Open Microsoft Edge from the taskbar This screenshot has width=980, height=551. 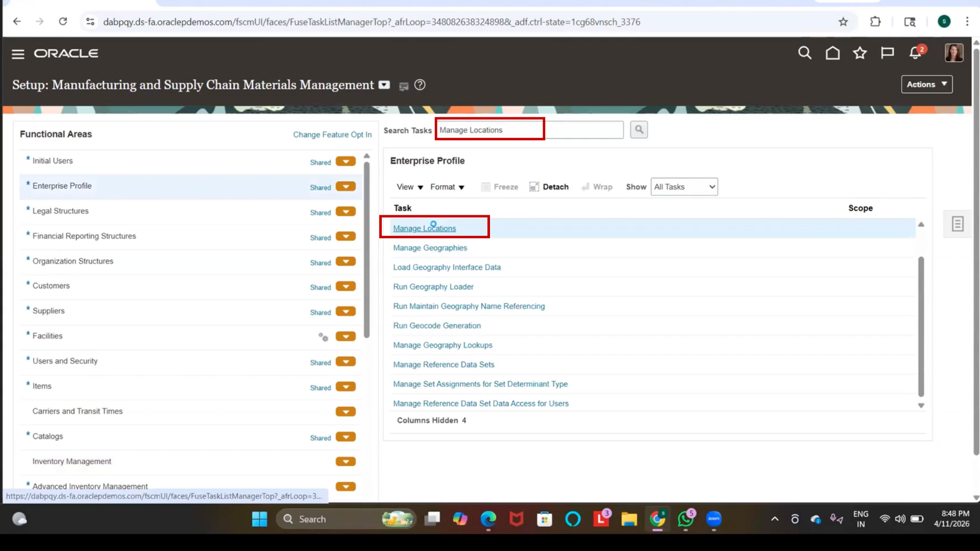click(488, 519)
